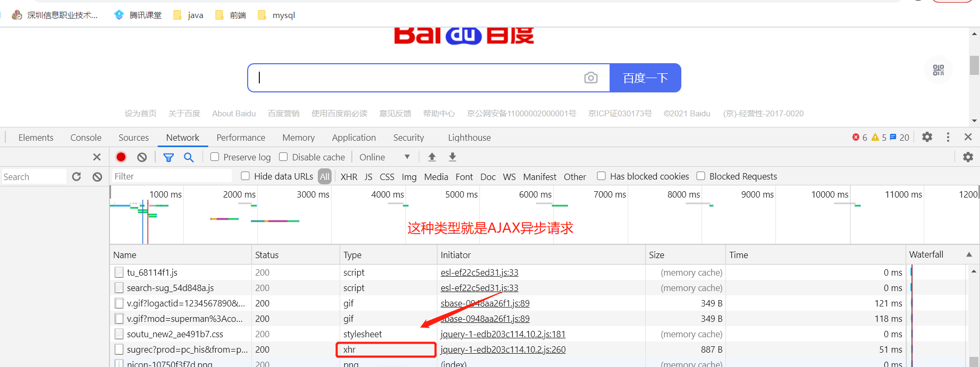
Task: Filter requests by CSS type
Action: 387,177
